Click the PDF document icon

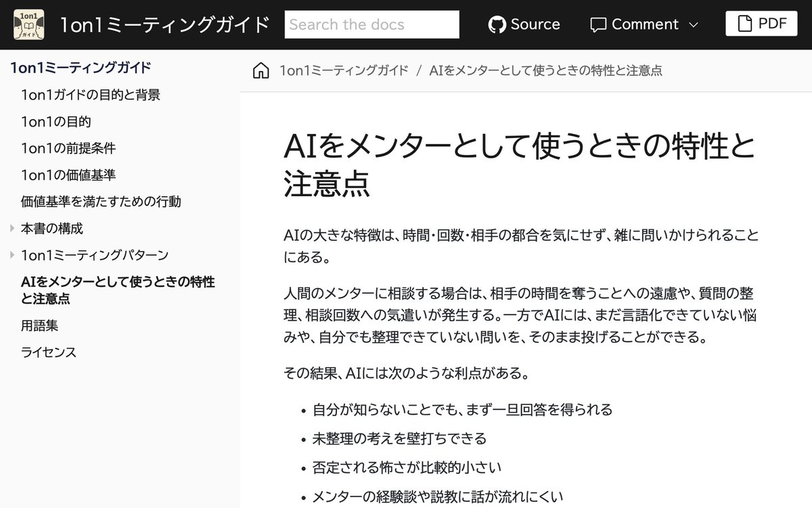(745, 24)
